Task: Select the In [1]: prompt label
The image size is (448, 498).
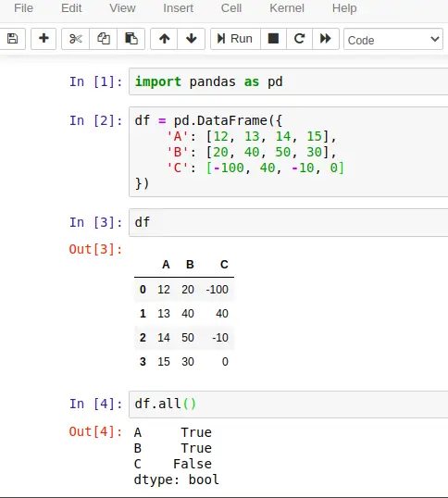Action: tap(96, 82)
